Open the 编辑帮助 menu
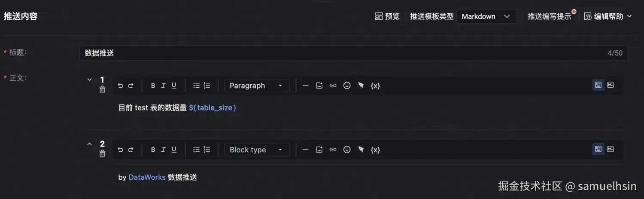 pyautogui.click(x=608, y=16)
